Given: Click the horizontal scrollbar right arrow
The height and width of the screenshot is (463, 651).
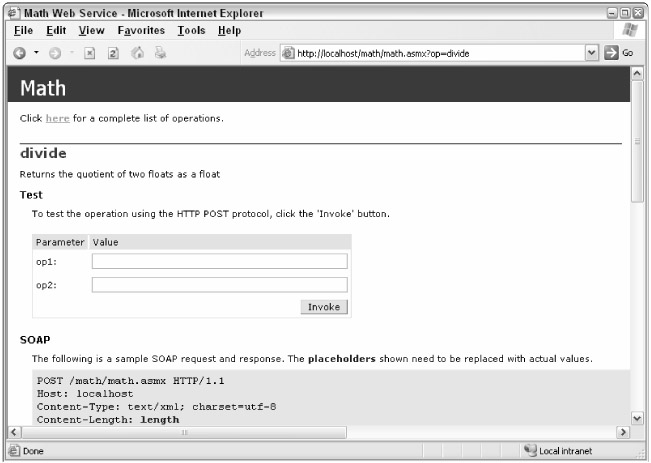Looking at the screenshot, I should (x=624, y=431).
